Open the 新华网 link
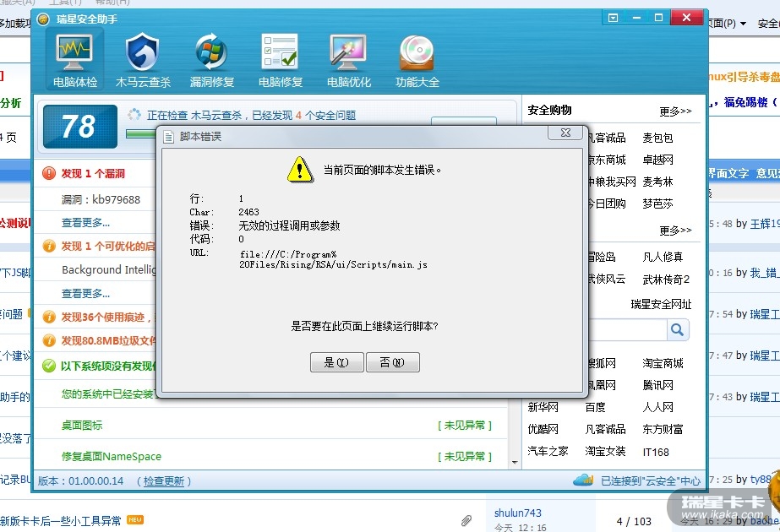 click(x=543, y=407)
